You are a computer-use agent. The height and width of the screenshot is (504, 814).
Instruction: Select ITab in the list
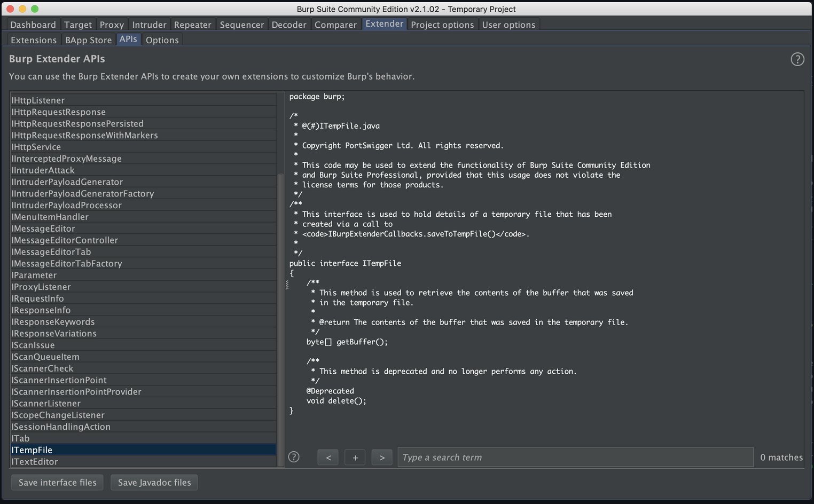click(x=143, y=438)
